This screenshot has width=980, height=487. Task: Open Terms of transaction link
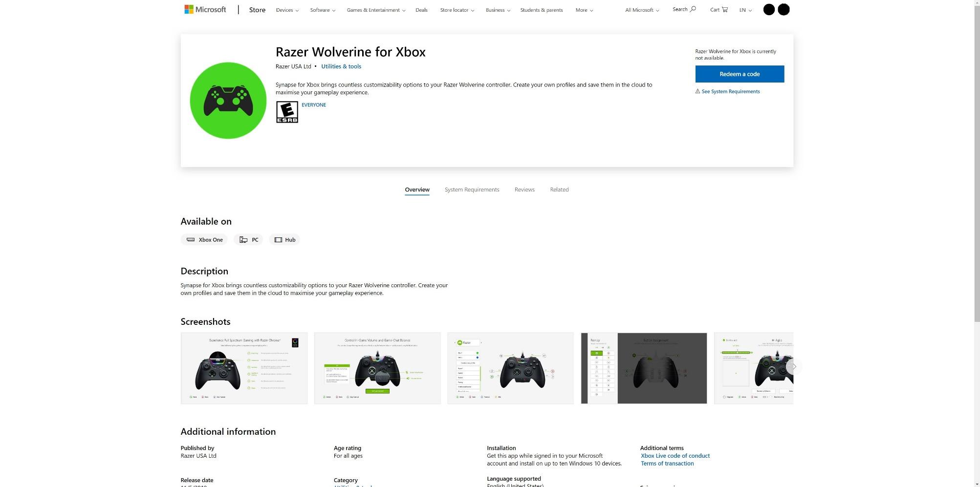click(667, 464)
